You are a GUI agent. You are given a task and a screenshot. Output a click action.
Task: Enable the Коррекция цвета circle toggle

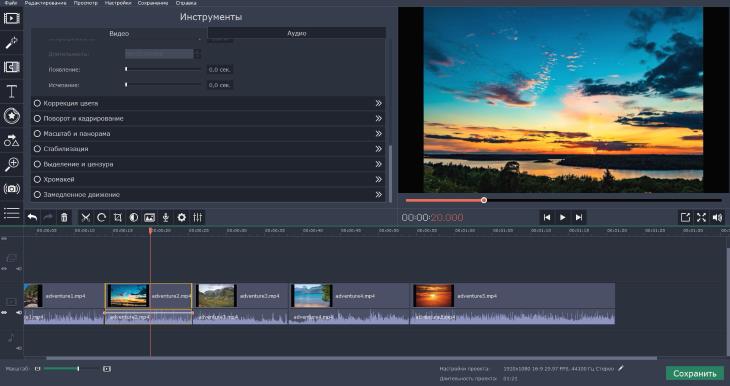pos(37,103)
